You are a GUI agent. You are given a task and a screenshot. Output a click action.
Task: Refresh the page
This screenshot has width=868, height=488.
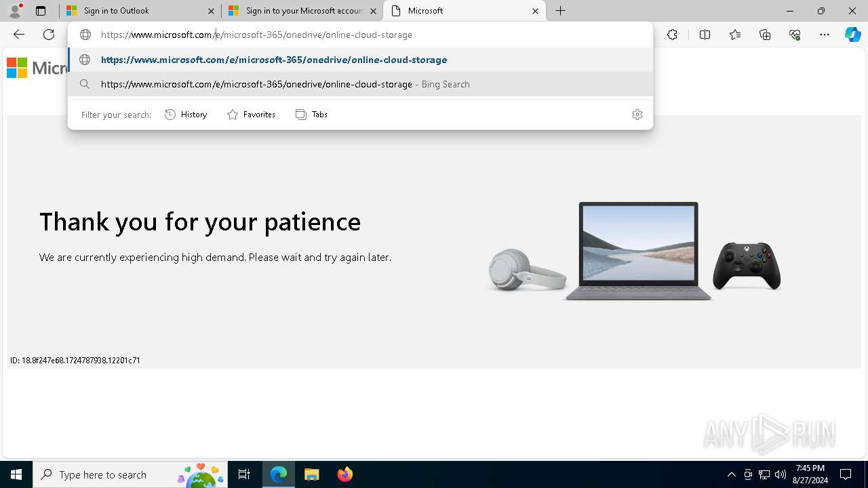49,35
